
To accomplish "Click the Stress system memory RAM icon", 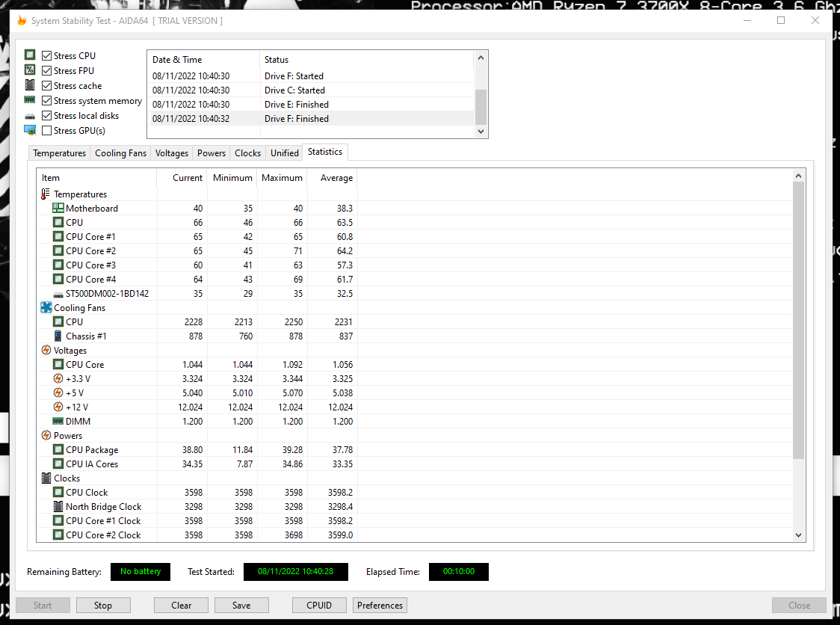I will point(30,99).
